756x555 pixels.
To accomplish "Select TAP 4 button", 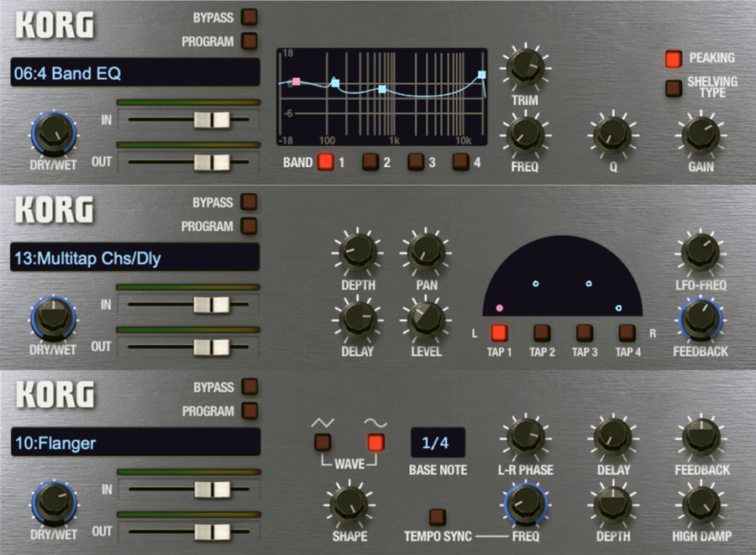I will coord(627,332).
